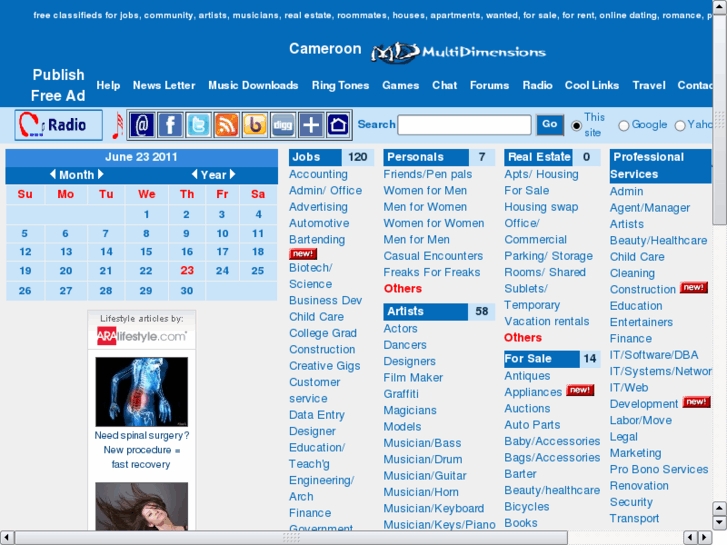727x545 pixels.
Task: Select June 15 on the calendar
Action: [146, 251]
